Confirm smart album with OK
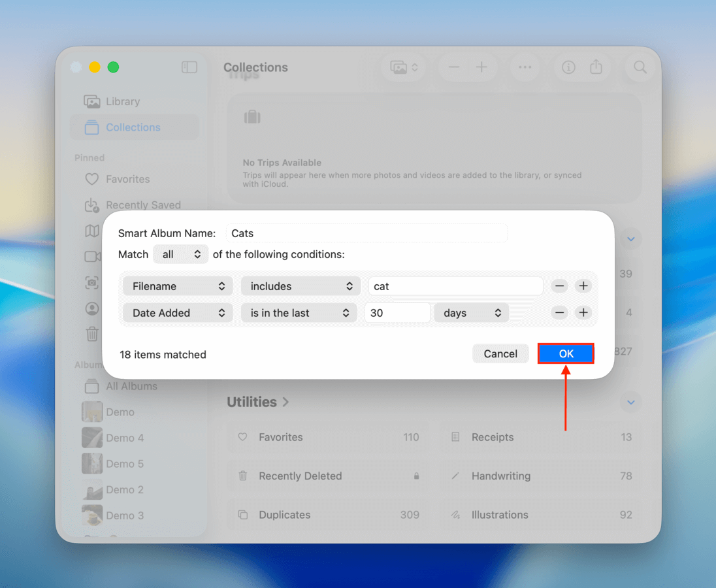The image size is (716, 588). click(x=566, y=353)
